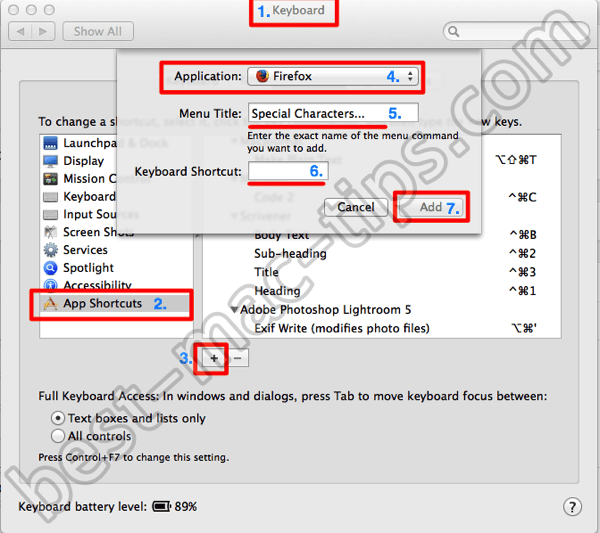Screen dimensions: 600x533
Task: Click the Mission Control category icon
Action: pyautogui.click(x=51, y=179)
